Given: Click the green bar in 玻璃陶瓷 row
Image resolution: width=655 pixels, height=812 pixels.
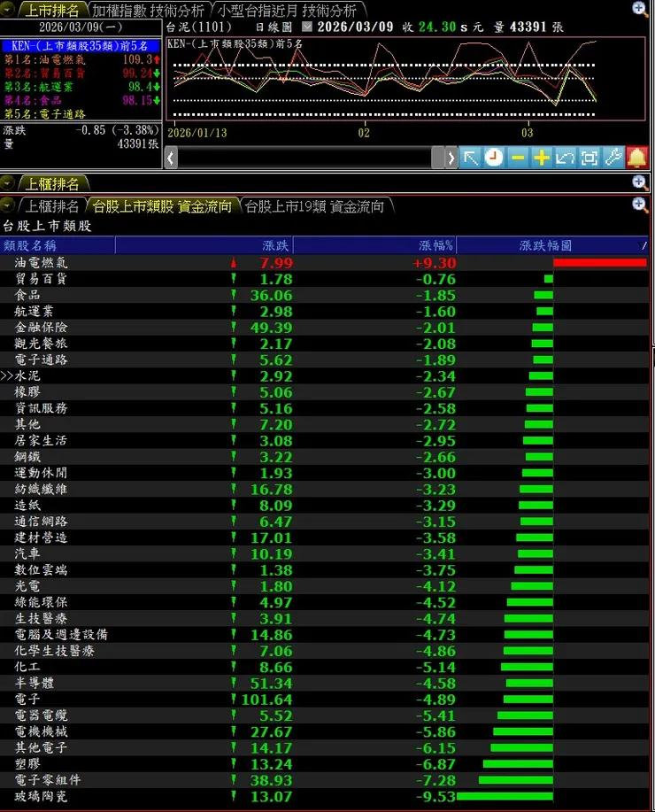Looking at the screenshot, I should (x=505, y=796).
